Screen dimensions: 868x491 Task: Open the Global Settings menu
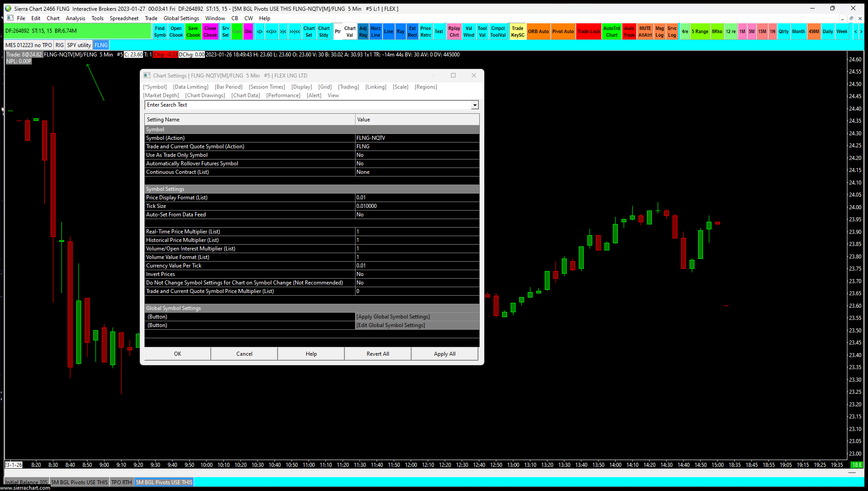pyautogui.click(x=181, y=18)
